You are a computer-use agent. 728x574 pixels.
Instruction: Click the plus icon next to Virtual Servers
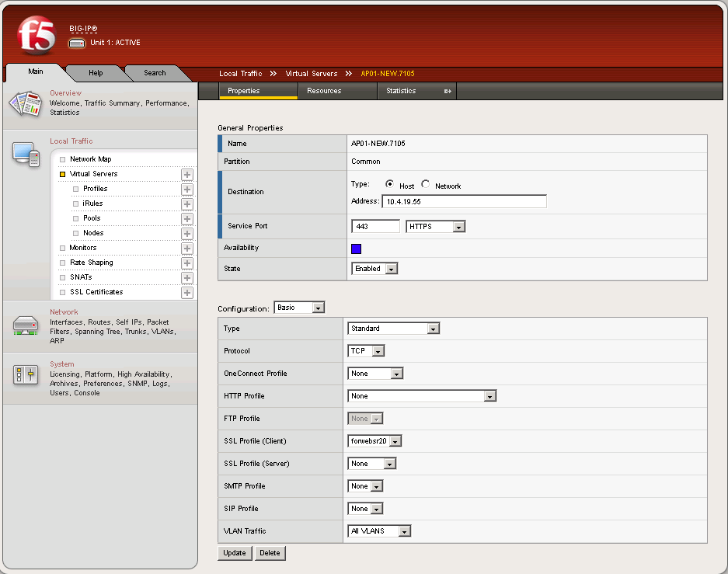187,175
